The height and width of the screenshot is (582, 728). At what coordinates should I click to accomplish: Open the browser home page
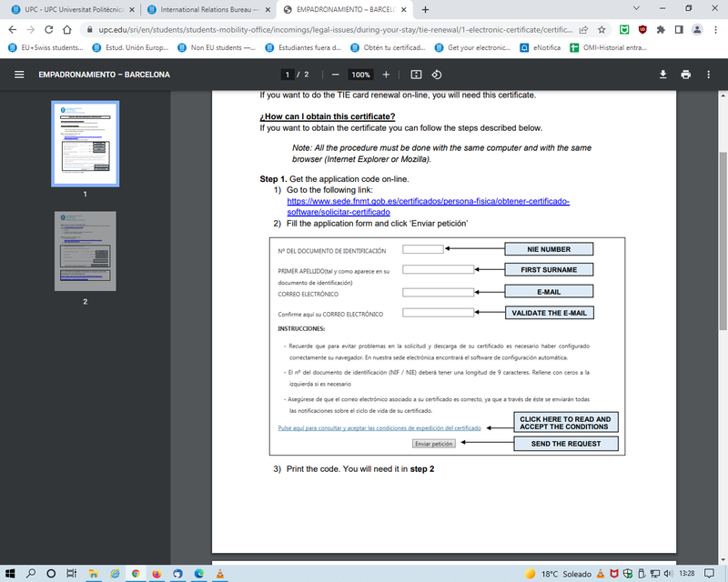[67, 30]
